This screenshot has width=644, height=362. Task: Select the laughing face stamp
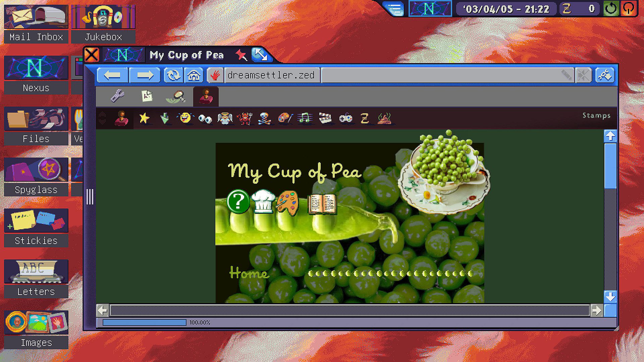click(x=185, y=118)
